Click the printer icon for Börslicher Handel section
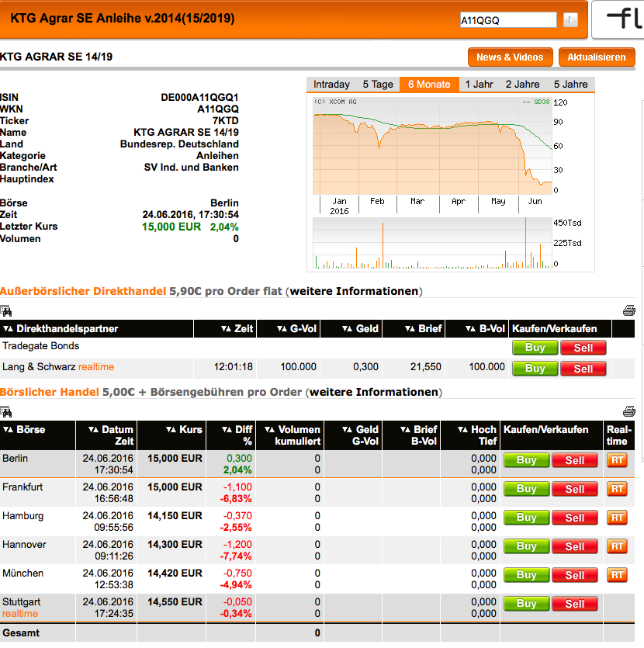 coord(628,411)
